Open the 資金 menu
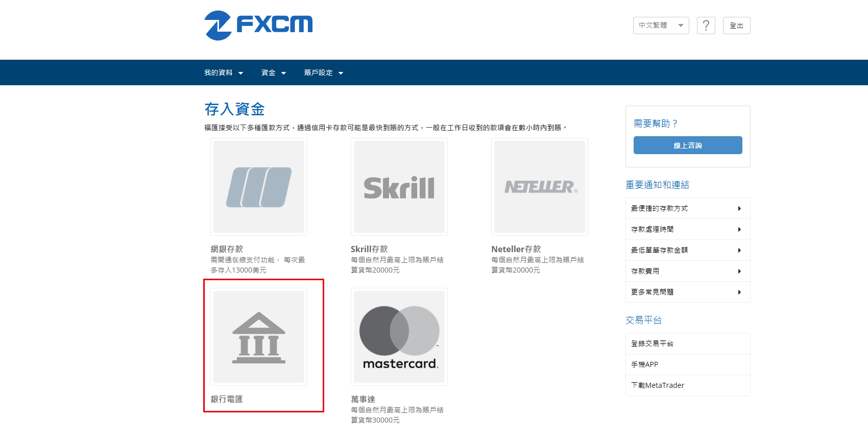The image size is (868, 442). pos(274,72)
